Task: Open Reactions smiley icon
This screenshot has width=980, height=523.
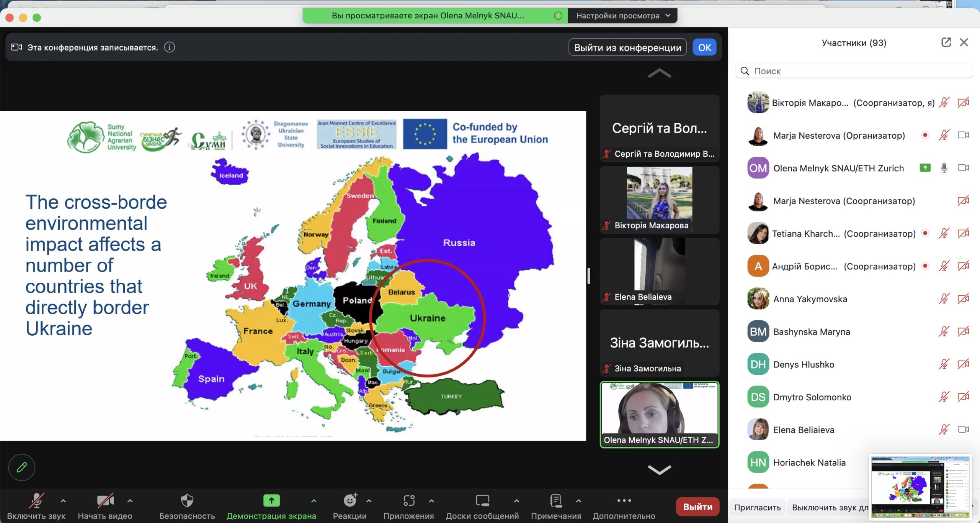Action: coord(350,500)
